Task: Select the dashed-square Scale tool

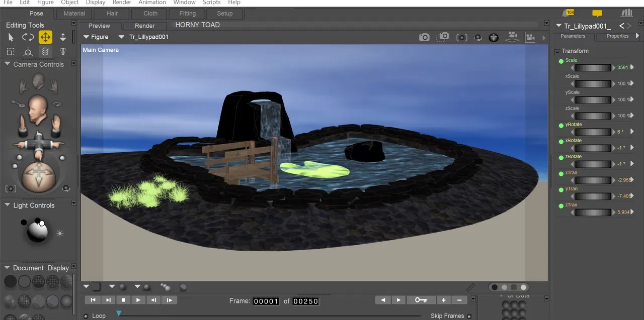Action: [x=10, y=51]
